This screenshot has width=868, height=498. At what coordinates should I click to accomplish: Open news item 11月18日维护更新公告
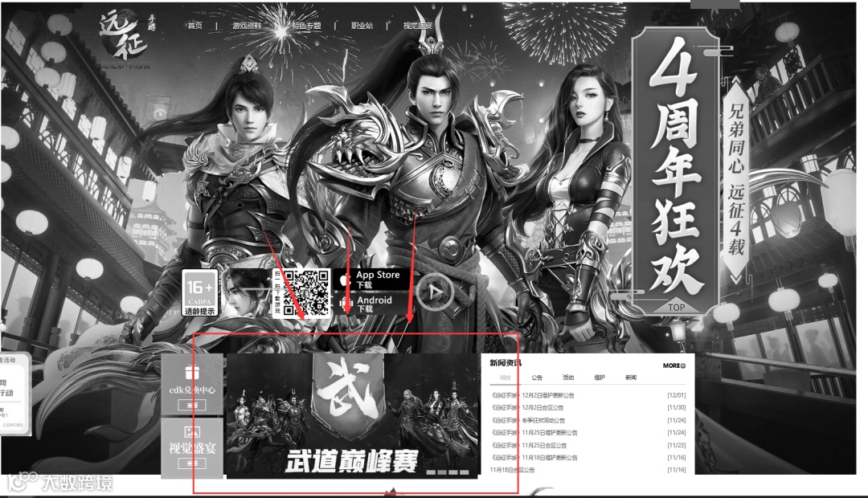pyautogui.click(x=534, y=458)
